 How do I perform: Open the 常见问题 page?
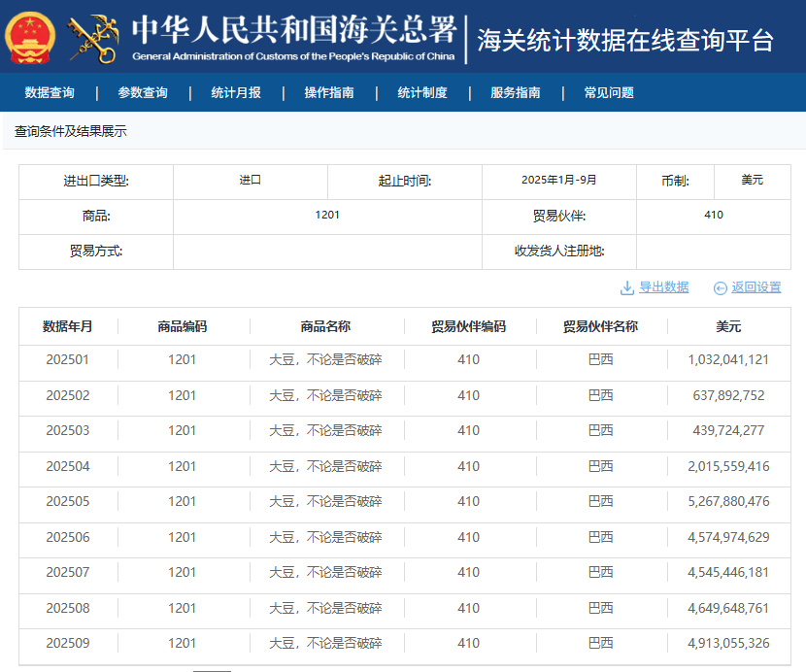(609, 93)
